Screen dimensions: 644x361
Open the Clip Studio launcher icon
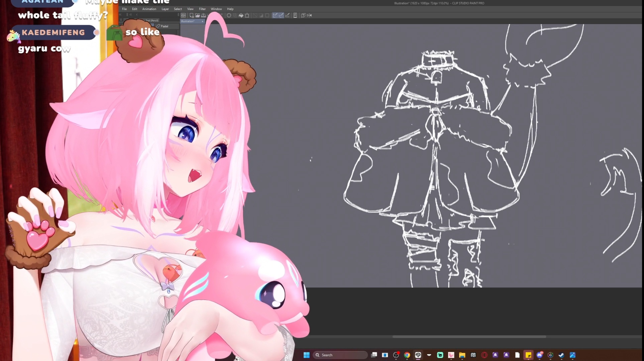pyautogui.click(x=183, y=15)
